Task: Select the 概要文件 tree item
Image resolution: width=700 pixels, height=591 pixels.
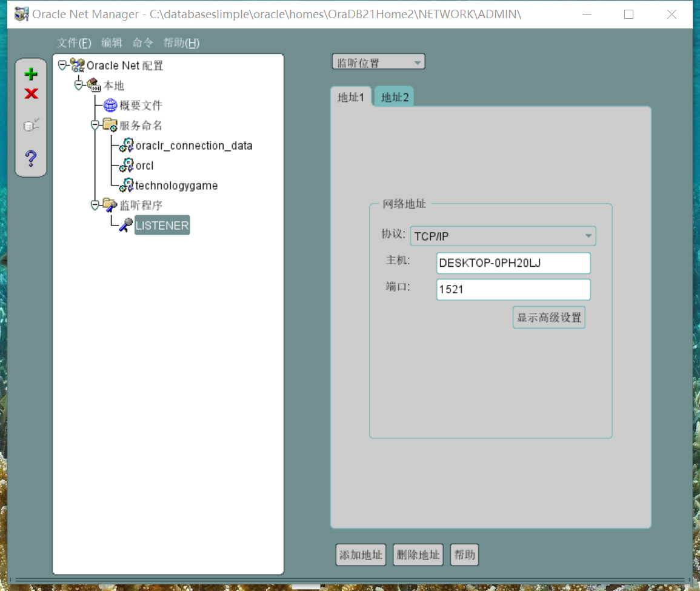Action: 141,105
